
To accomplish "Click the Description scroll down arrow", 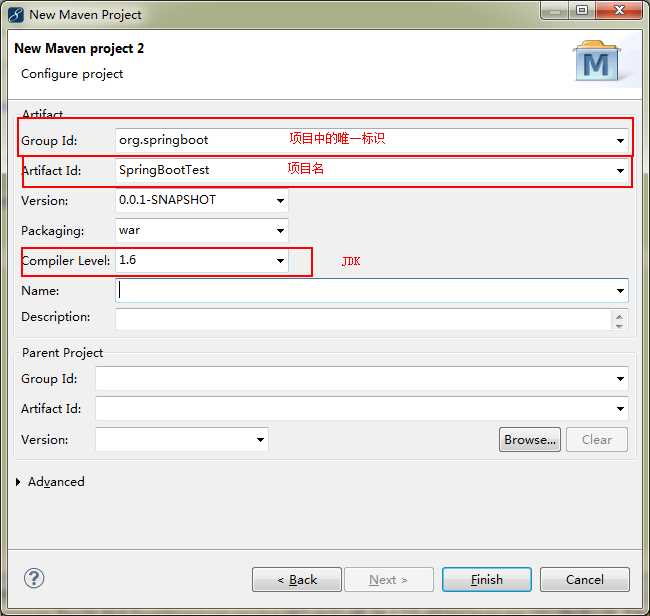I will pos(619,326).
